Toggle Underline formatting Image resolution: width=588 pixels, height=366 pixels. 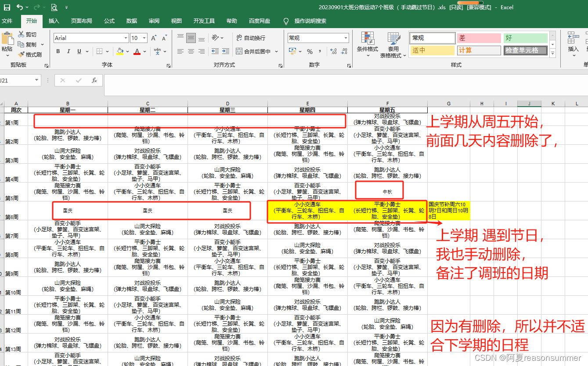point(79,51)
